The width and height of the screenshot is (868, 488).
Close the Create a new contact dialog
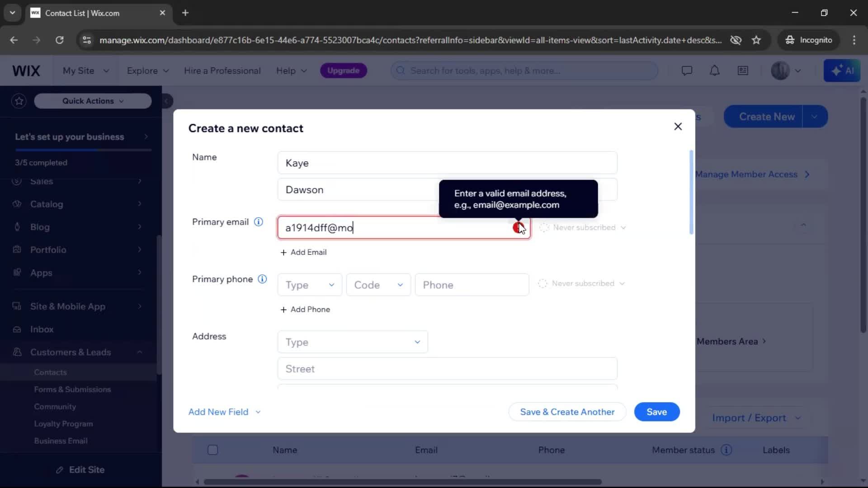click(678, 127)
